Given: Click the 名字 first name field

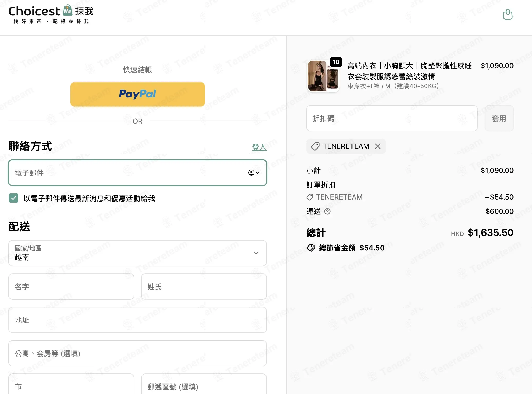Looking at the screenshot, I should point(71,287).
